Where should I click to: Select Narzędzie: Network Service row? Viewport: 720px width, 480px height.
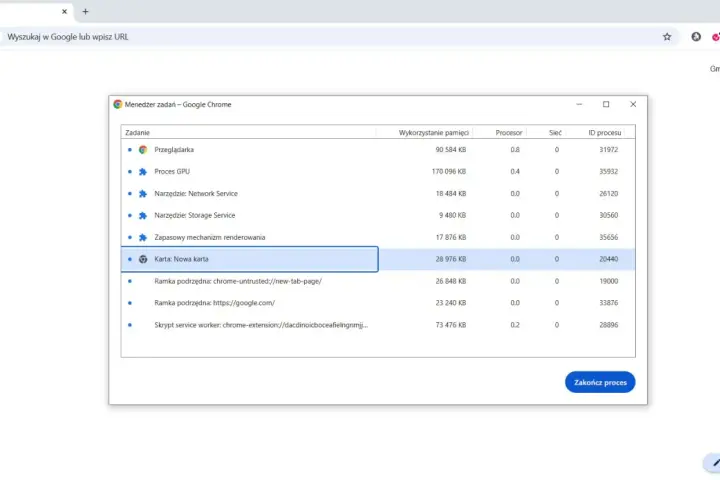378,194
